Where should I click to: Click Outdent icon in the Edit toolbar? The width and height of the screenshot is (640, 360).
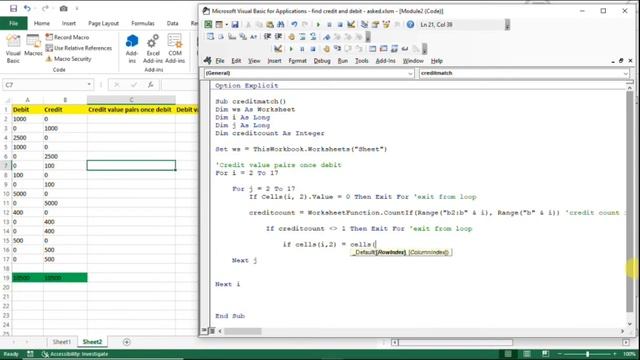pyautogui.click(x=278, y=37)
